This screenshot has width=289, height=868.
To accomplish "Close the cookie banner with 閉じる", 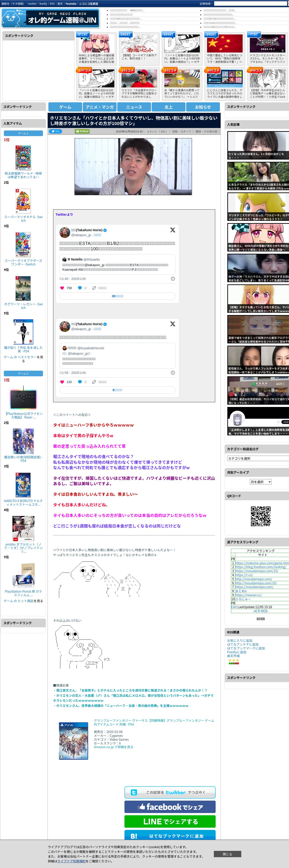I will pyautogui.click(x=227, y=854).
